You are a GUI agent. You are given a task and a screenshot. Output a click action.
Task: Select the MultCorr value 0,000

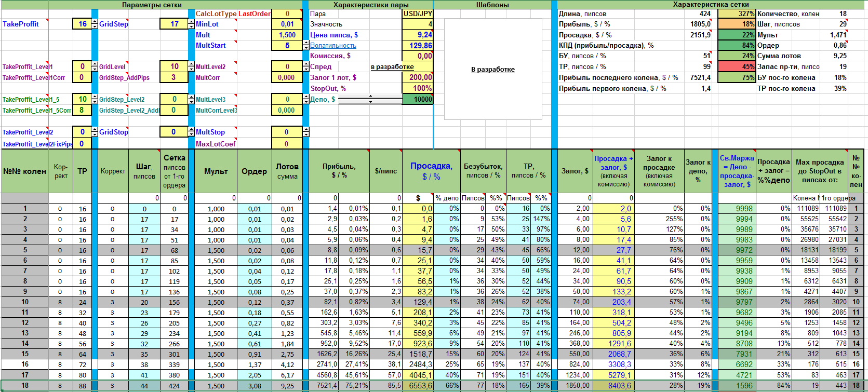(x=287, y=77)
